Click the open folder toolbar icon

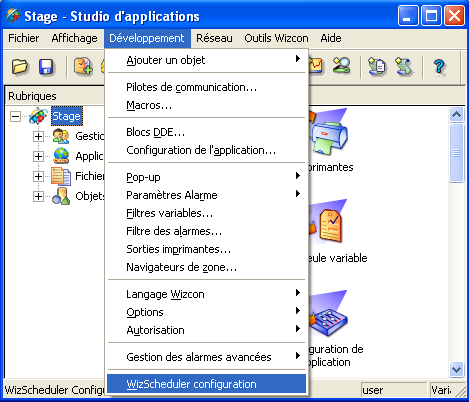click(x=20, y=66)
